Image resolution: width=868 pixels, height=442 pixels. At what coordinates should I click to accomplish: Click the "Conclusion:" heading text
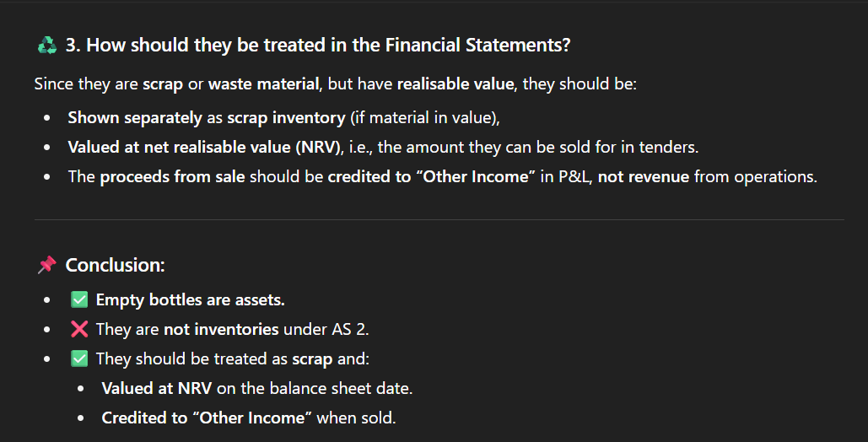coord(115,265)
